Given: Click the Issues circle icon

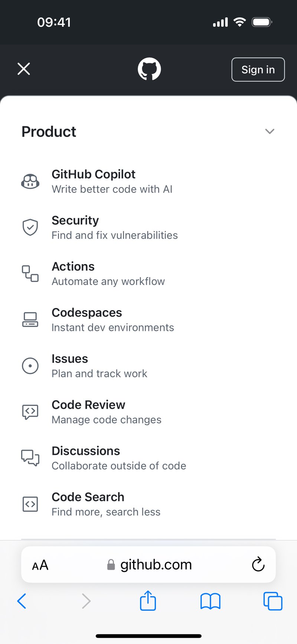Looking at the screenshot, I should [30, 366].
